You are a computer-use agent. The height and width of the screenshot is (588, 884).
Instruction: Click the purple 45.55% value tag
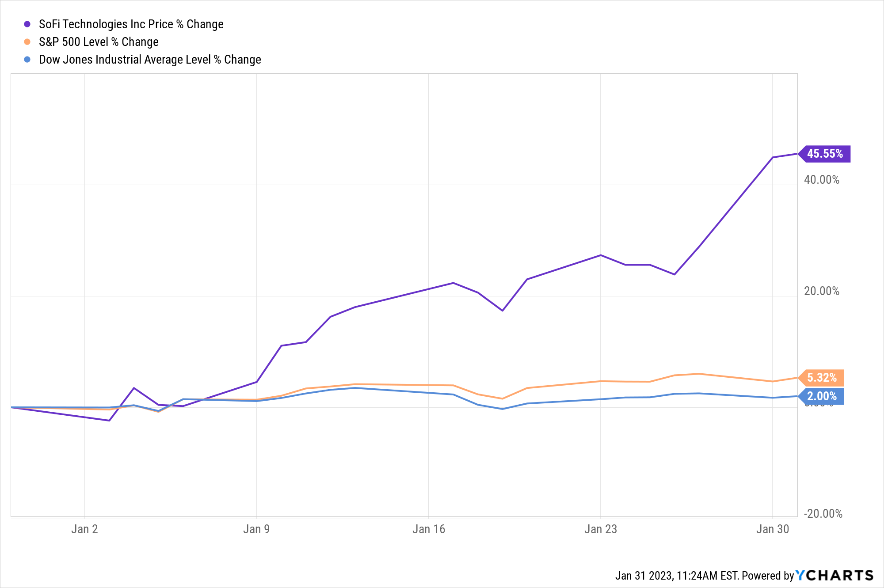click(x=825, y=154)
